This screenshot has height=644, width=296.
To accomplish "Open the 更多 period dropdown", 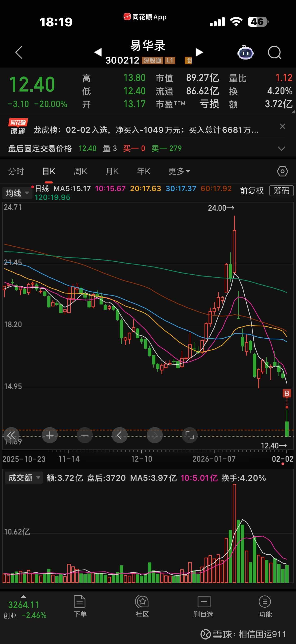I will [x=179, y=171].
